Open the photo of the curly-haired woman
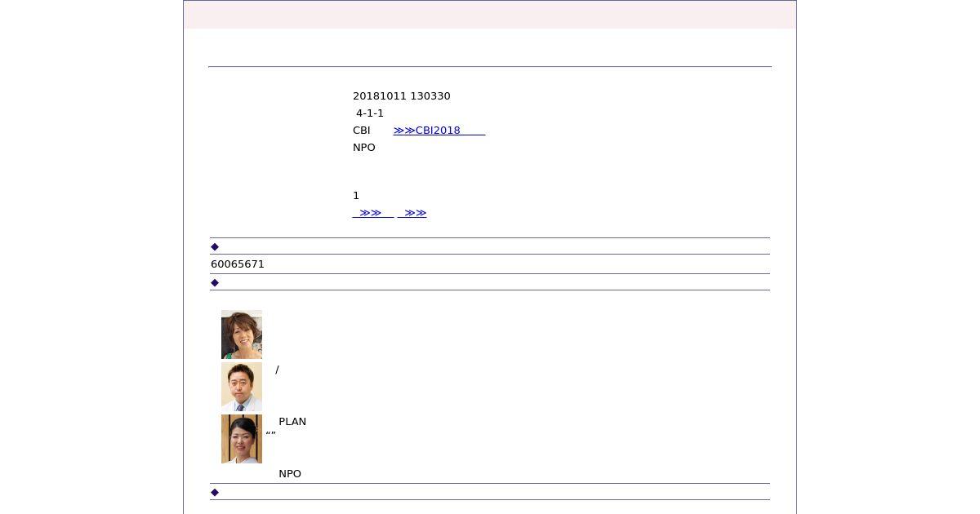980x514 pixels. (x=242, y=335)
